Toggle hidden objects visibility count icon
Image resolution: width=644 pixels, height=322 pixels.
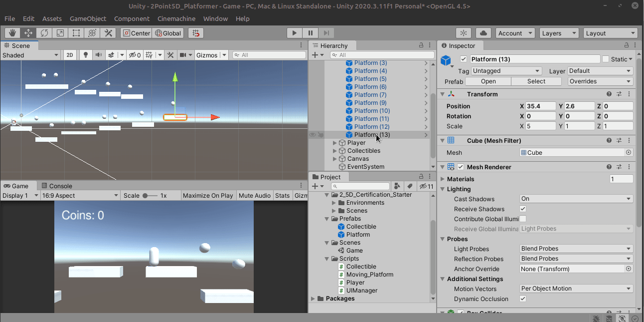pos(135,55)
